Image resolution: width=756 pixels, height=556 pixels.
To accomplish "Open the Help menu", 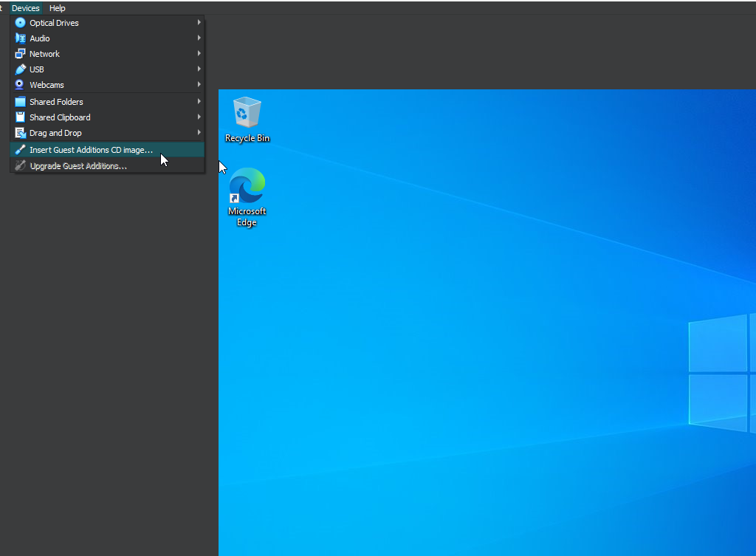I will [x=58, y=8].
